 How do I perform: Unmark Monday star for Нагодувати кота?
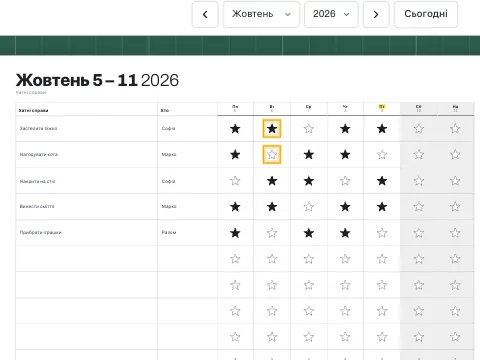coord(235,155)
